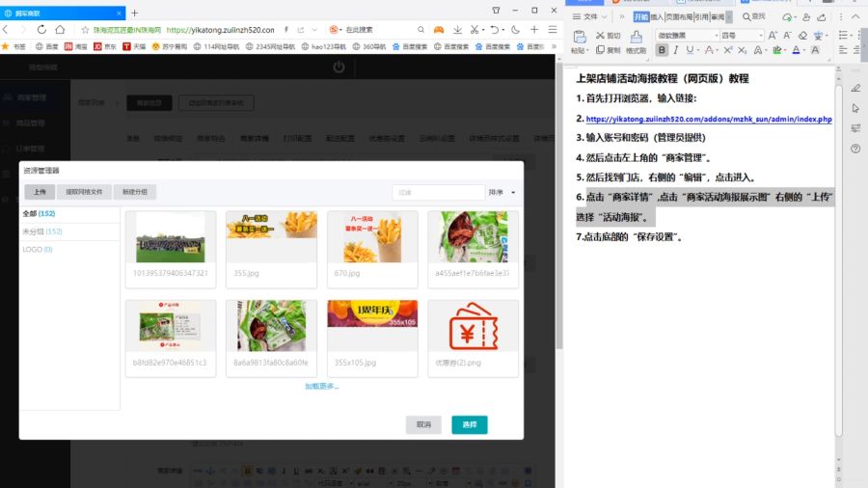
Task: Apply superscript in WPS
Action: point(728,50)
